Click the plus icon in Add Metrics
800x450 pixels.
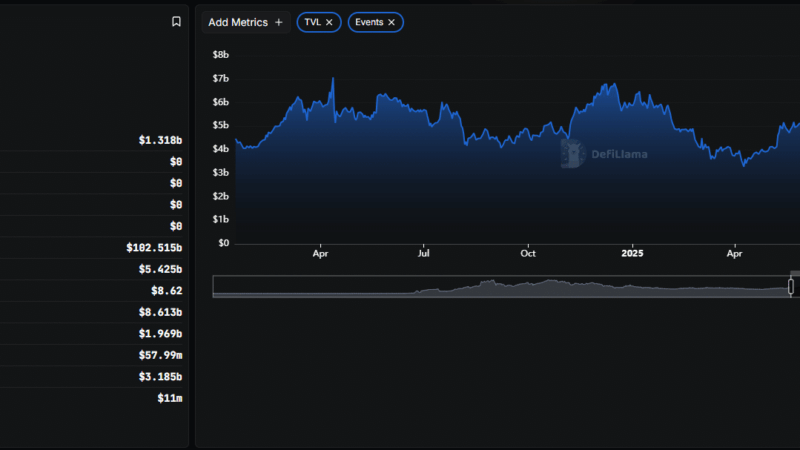[279, 22]
